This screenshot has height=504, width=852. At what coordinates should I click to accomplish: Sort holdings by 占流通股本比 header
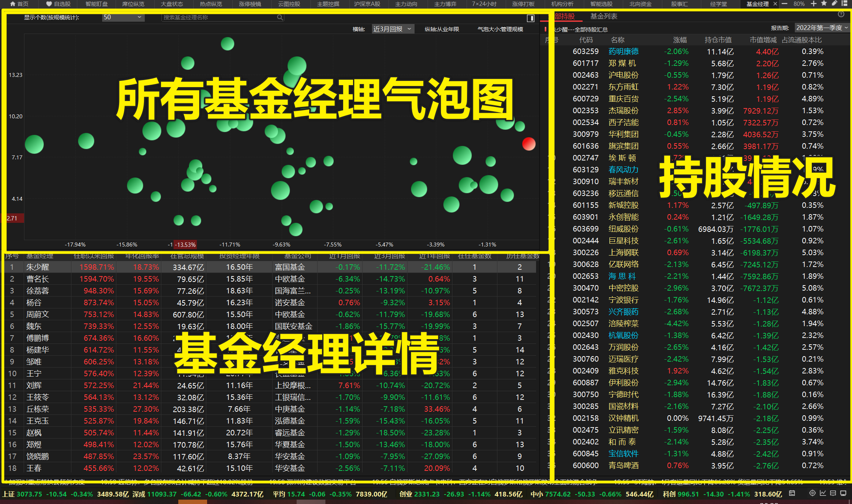[x=802, y=40]
